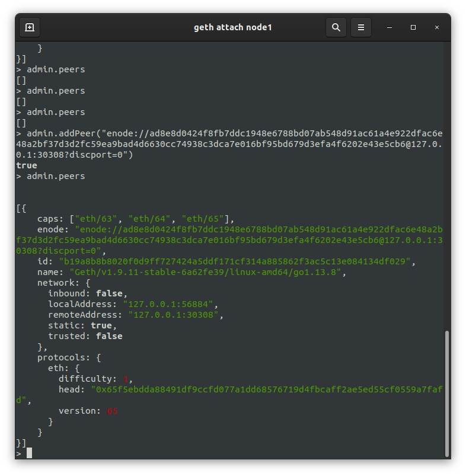
Task: Click the Geth/v1.9.11-stable name string
Action: (206, 272)
